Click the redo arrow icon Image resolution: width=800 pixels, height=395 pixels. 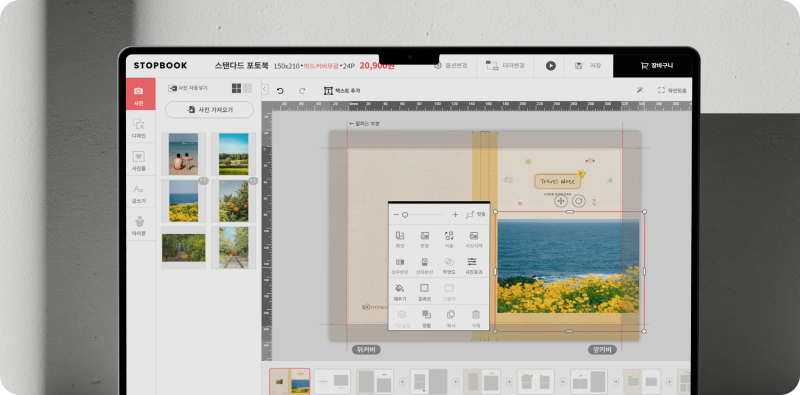click(x=302, y=91)
